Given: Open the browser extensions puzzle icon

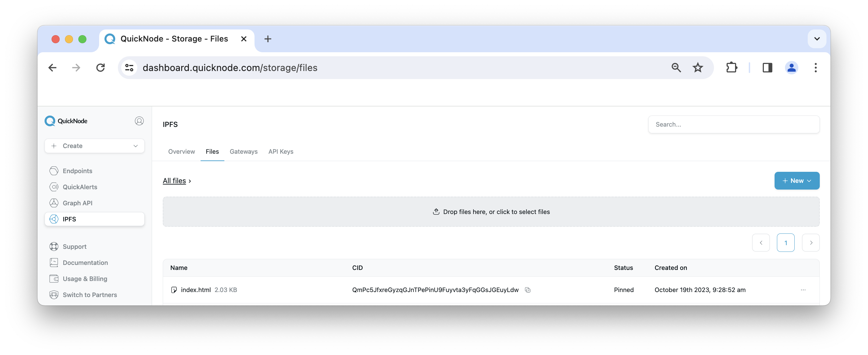Looking at the screenshot, I should click(x=731, y=68).
